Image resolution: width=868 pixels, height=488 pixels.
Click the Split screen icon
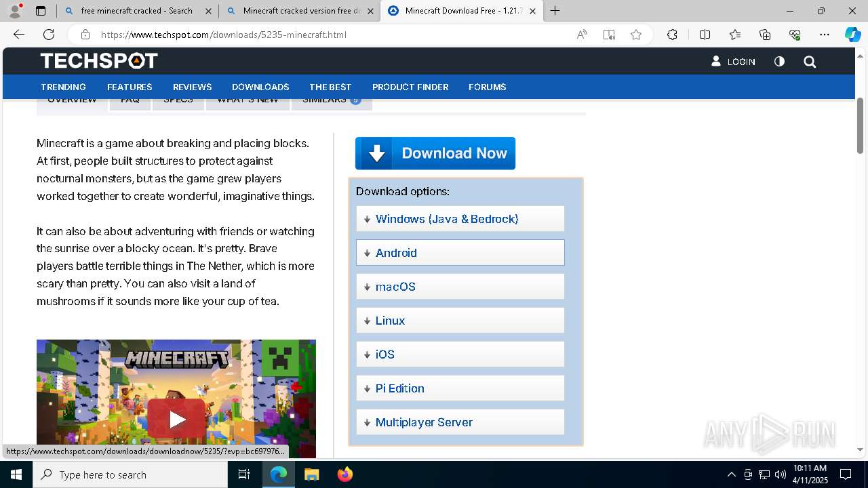(705, 35)
